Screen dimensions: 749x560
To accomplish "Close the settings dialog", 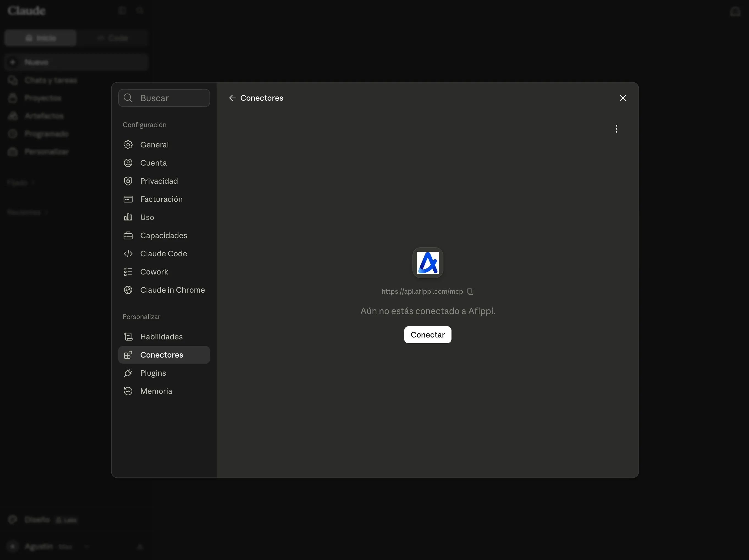I will click(x=623, y=98).
